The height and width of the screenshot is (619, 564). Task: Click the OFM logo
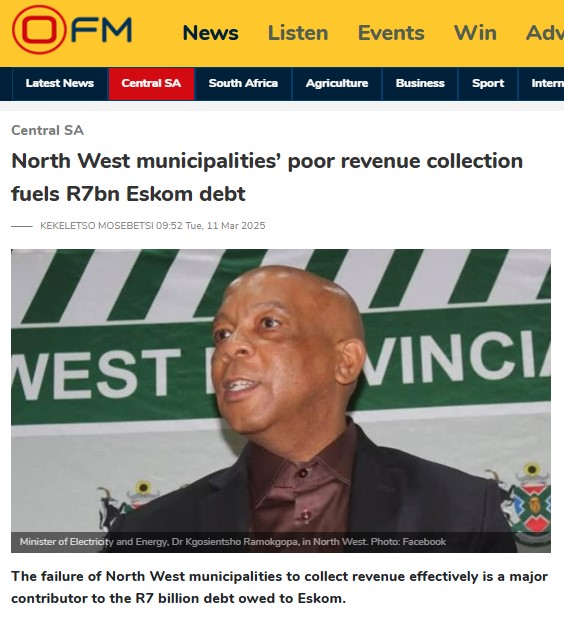(x=72, y=30)
